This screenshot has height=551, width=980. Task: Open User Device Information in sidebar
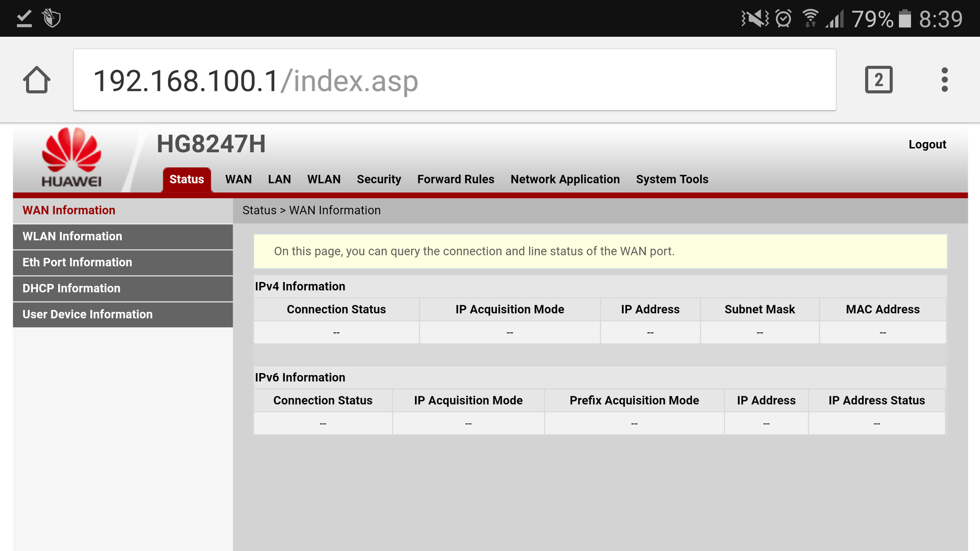[123, 315]
